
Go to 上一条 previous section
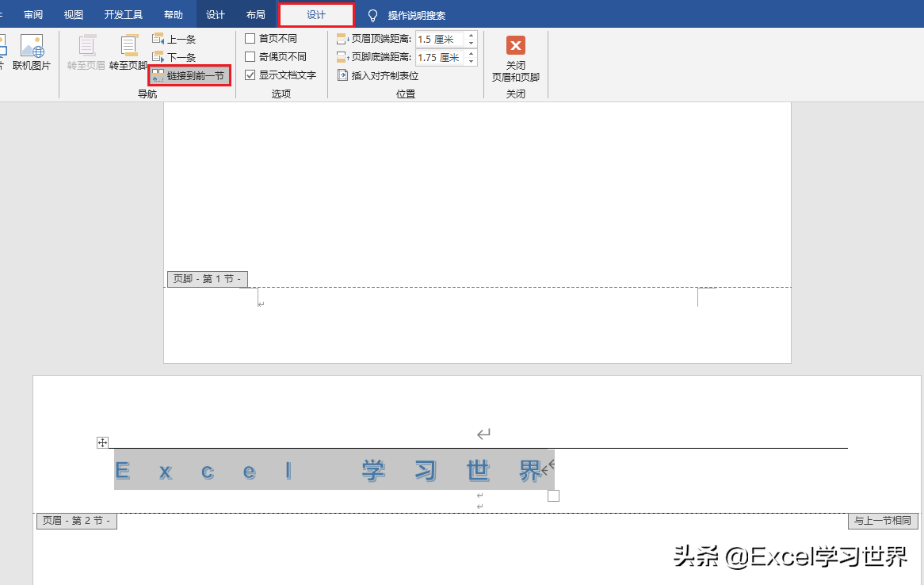pyautogui.click(x=174, y=40)
